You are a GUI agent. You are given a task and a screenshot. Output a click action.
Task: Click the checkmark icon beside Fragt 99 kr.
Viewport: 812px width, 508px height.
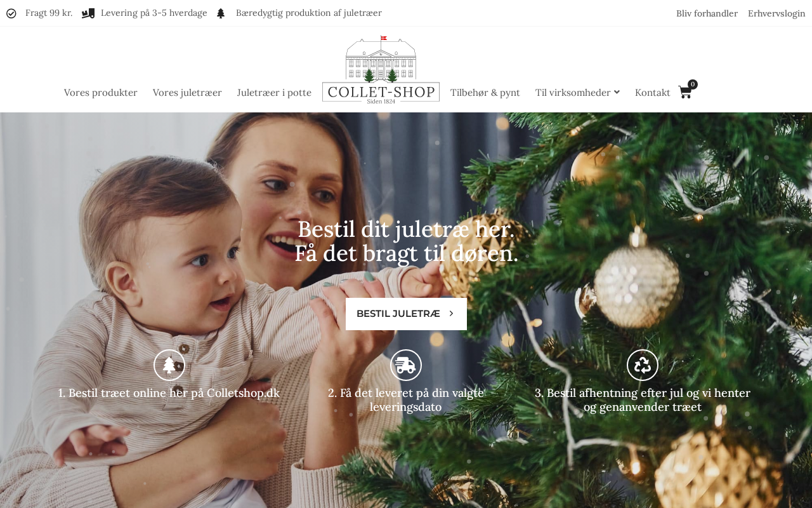click(x=11, y=13)
